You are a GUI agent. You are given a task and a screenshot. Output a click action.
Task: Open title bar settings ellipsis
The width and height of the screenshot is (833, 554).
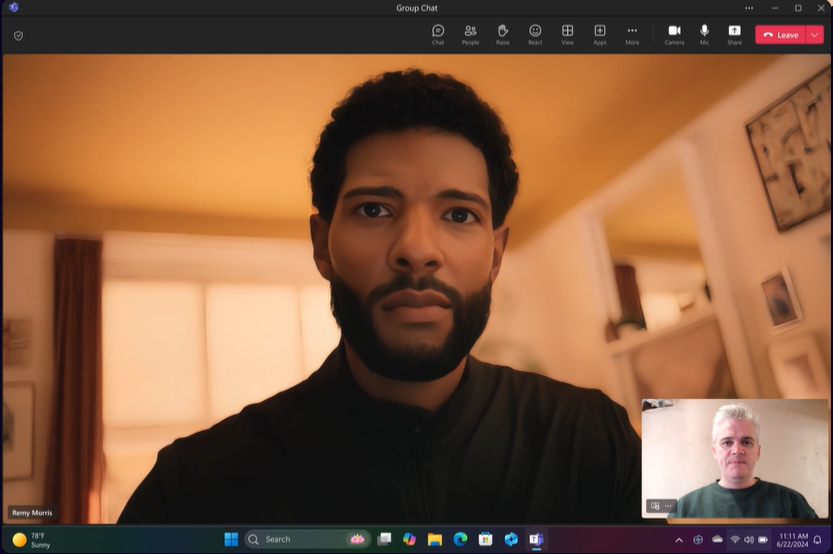(749, 8)
